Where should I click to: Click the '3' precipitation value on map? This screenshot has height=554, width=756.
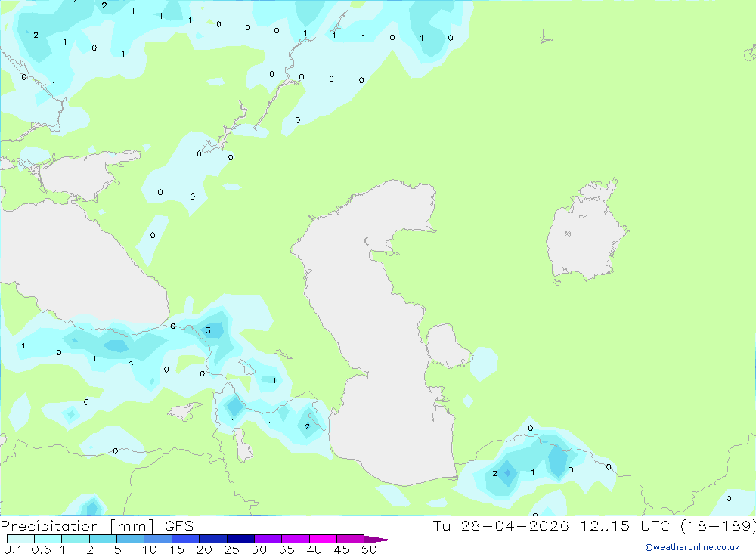coord(208,330)
